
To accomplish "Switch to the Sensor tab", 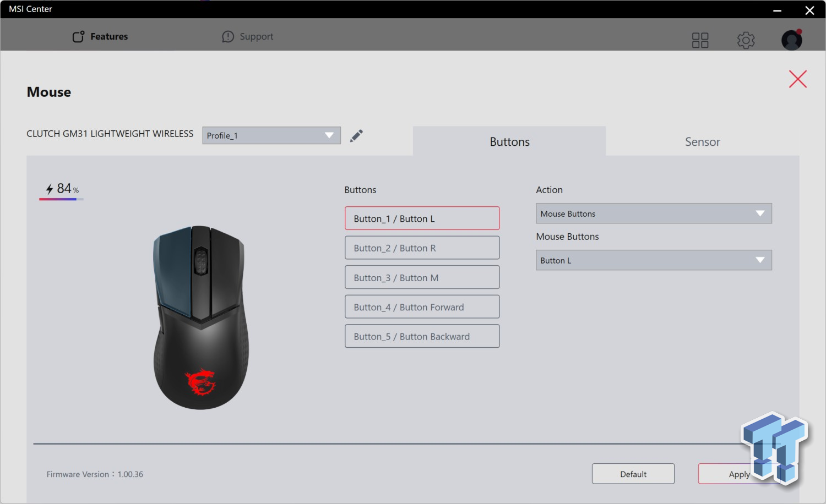I will coord(702,141).
